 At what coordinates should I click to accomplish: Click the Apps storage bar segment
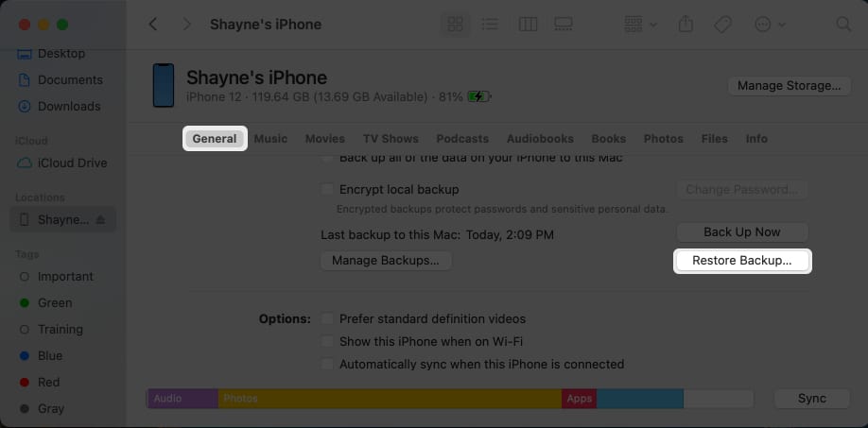point(579,399)
